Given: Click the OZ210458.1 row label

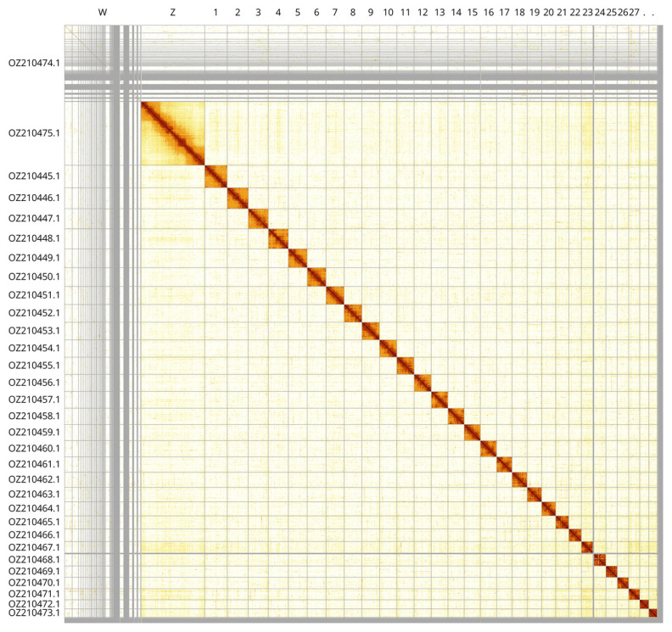Looking at the screenshot, I should tap(34, 416).
